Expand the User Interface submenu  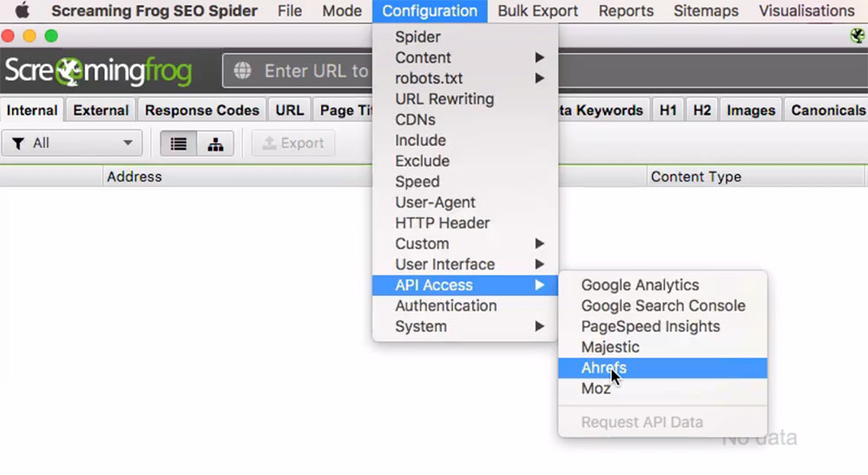point(465,264)
